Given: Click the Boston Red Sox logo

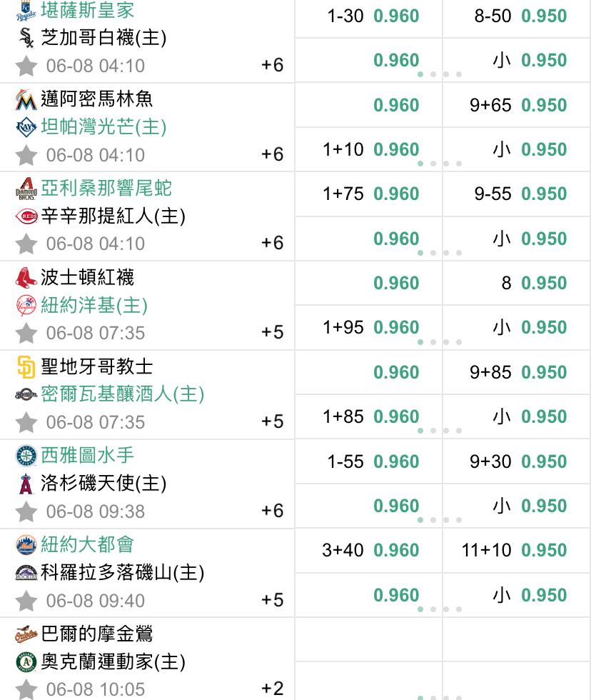Looking at the screenshot, I should 26,278.
